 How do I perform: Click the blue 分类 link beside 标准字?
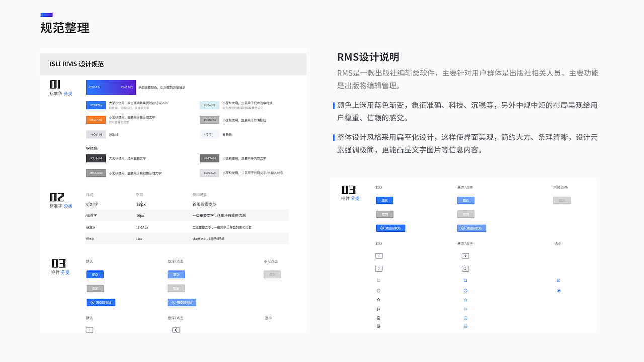[68, 206]
